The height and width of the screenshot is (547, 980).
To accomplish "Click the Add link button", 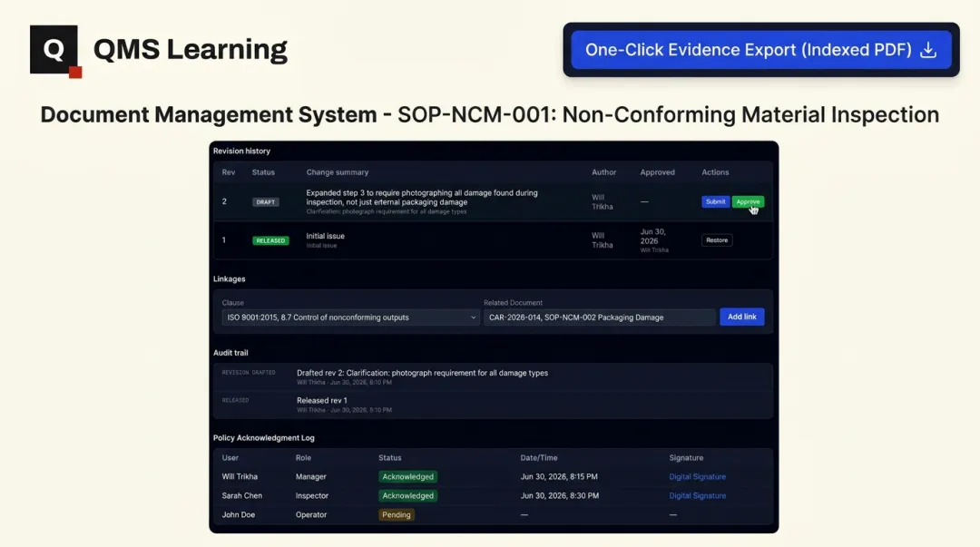I will click(742, 317).
